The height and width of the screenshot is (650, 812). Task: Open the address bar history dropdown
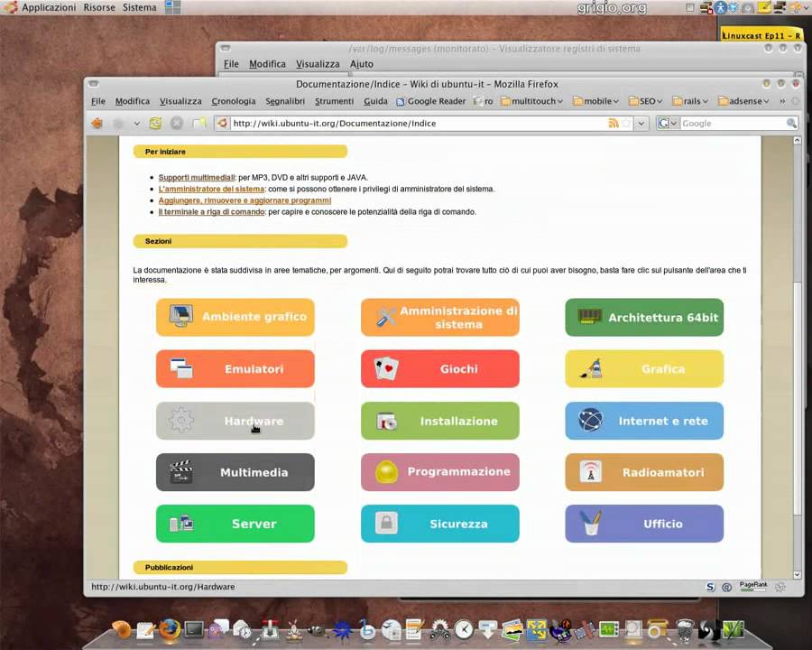(641, 124)
